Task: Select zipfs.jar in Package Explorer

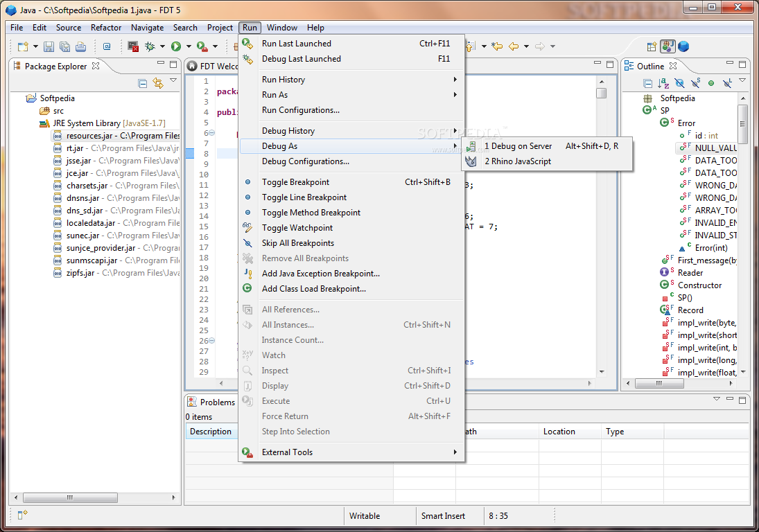Action: click(116, 273)
